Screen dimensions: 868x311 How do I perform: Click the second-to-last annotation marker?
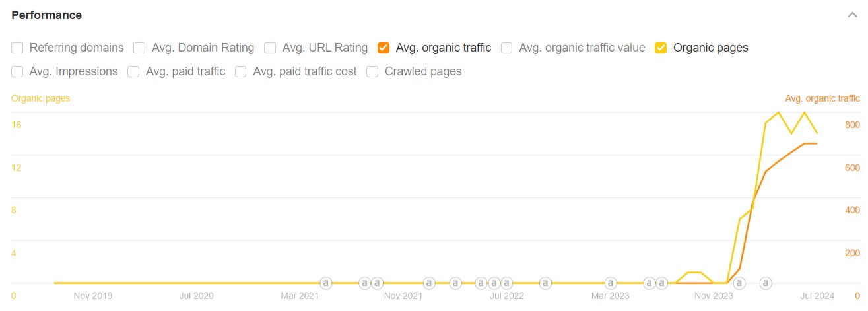pyautogui.click(x=739, y=283)
